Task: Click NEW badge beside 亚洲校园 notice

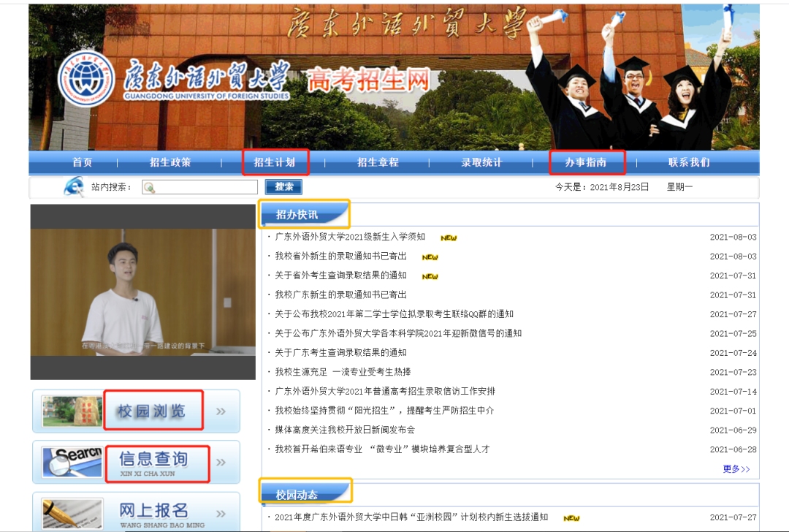Action: pos(571,518)
